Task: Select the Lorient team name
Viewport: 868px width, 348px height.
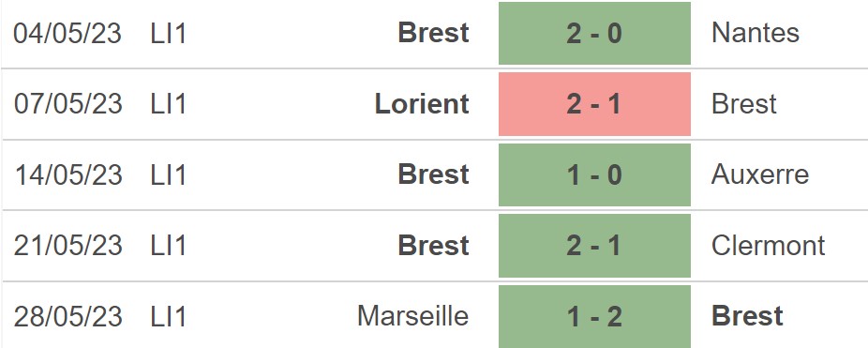Action: point(422,104)
